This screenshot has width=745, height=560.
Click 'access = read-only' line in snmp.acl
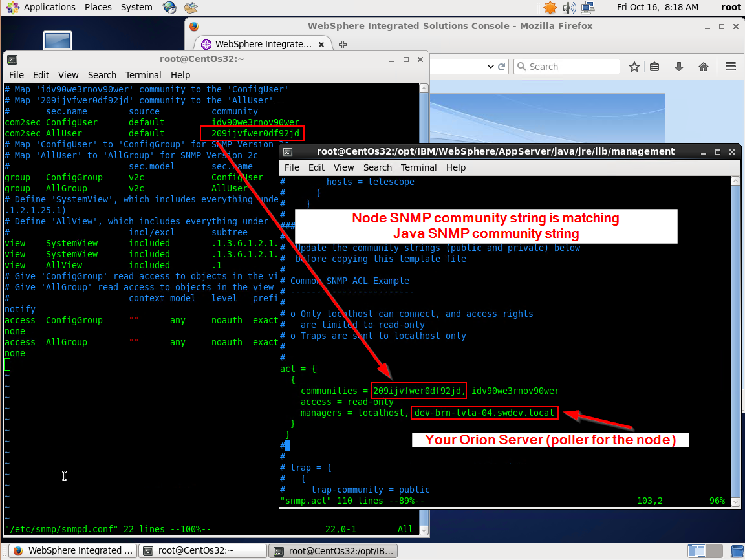pos(347,402)
